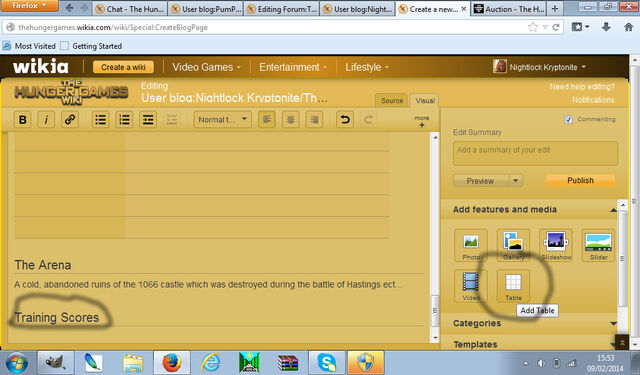Bookmark this page with star icon
Screen dimensions: 640x375
(x=533, y=27)
